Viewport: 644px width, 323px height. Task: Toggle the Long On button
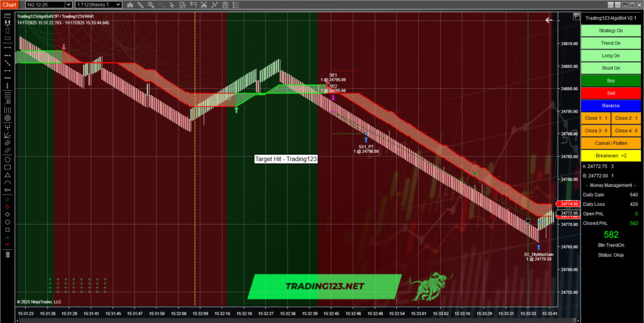pos(611,55)
